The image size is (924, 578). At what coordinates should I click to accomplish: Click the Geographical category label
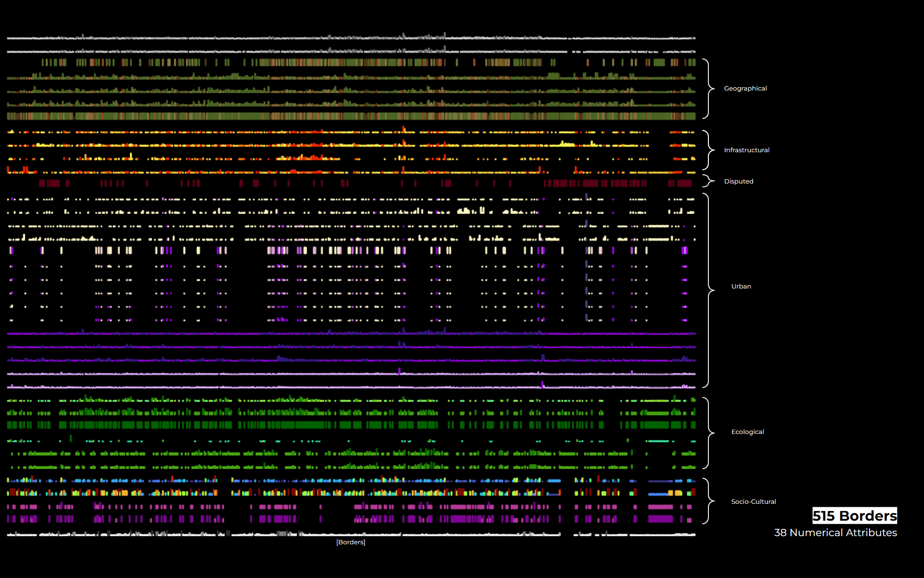[x=745, y=89]
